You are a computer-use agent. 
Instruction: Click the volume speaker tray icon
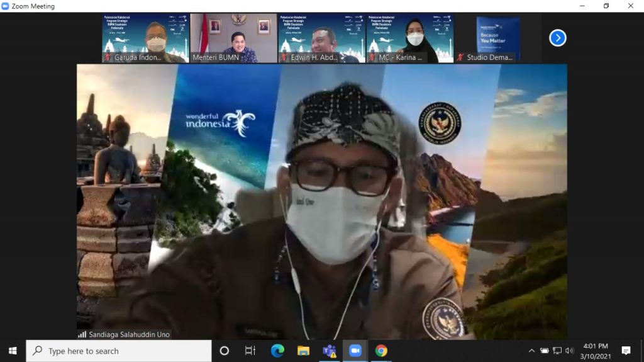tap(569, 351)
